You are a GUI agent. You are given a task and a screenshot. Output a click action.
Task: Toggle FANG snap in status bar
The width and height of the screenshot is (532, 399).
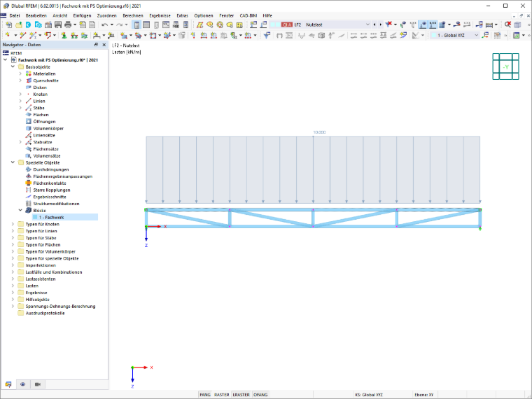205,395
